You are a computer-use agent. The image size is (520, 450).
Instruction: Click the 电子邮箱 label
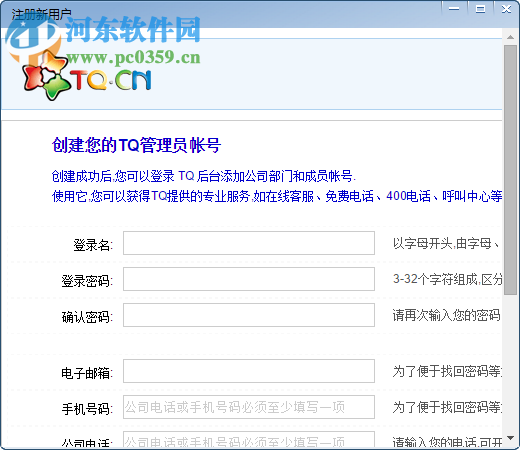coord(87,373)
